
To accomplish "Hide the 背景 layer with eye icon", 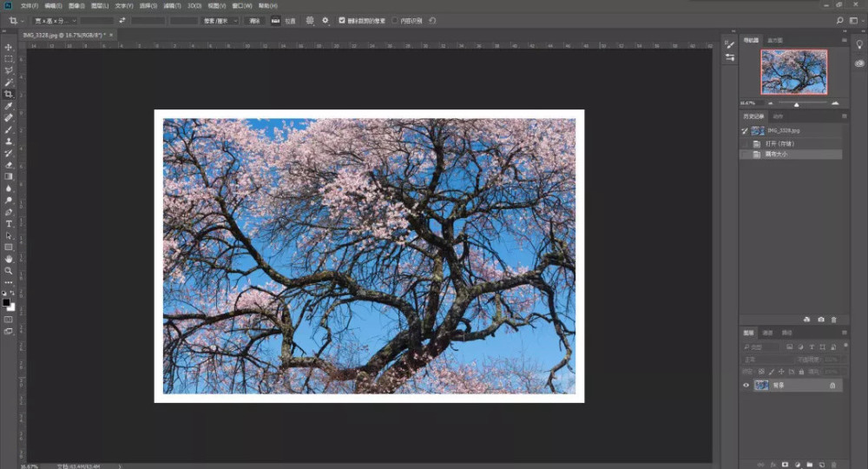I will coord(746,385).
